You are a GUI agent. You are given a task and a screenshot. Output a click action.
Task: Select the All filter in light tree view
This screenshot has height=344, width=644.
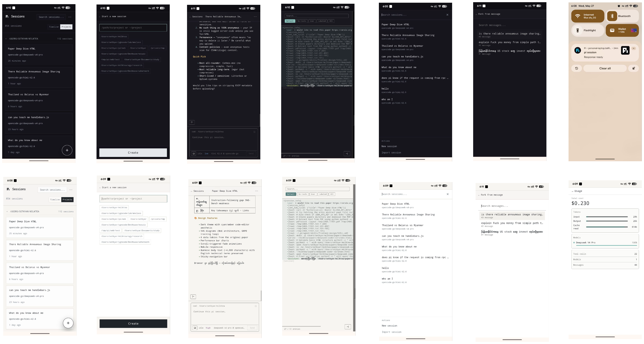point(332,194)
